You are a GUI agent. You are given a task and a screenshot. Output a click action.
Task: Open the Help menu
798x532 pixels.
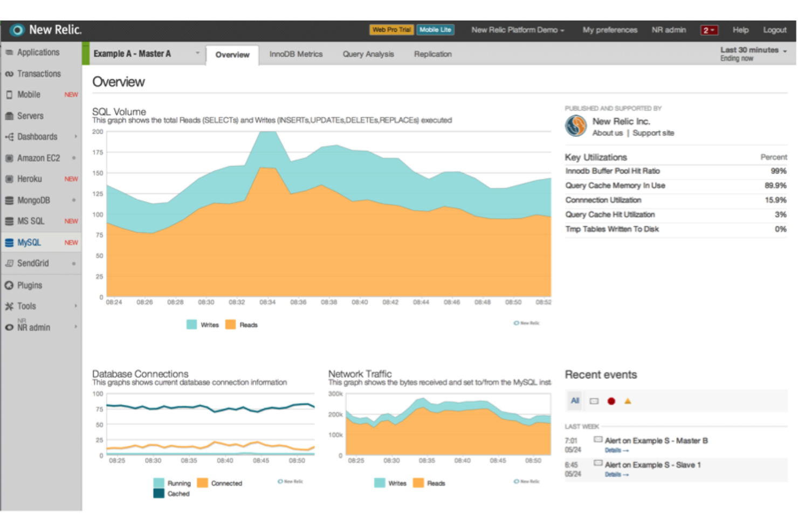(740, 30)
